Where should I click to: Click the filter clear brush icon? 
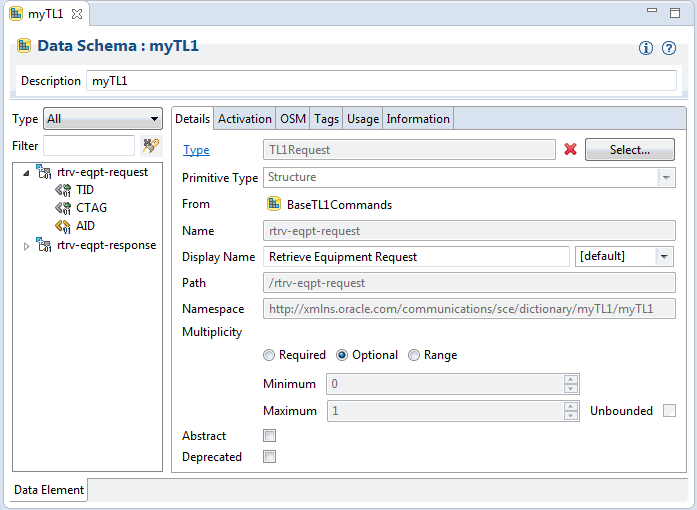pyautogui.click(x=151, y=146)
